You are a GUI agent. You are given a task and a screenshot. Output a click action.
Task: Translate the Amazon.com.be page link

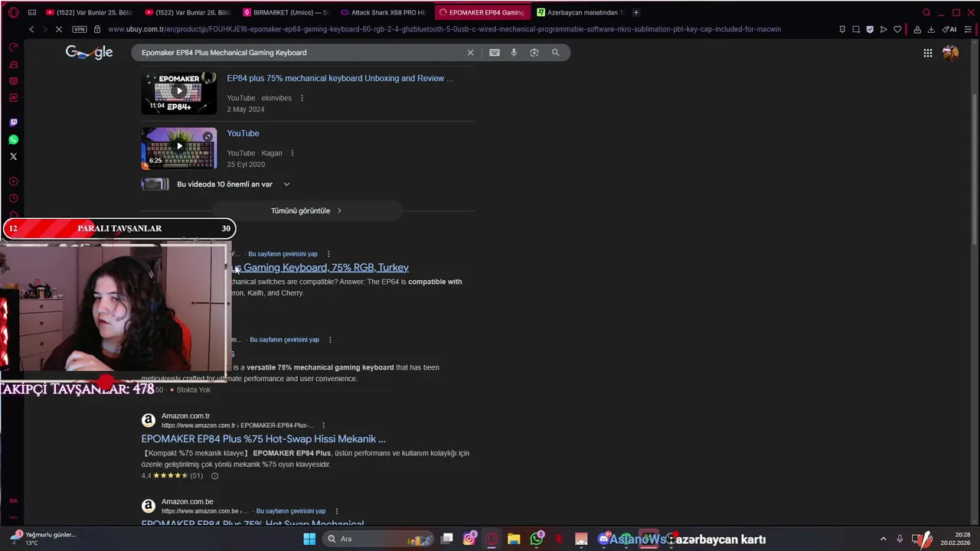coord(291,511)
